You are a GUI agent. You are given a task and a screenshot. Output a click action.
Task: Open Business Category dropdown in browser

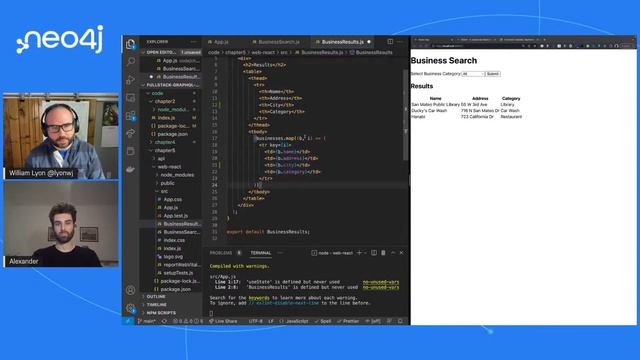473,74
